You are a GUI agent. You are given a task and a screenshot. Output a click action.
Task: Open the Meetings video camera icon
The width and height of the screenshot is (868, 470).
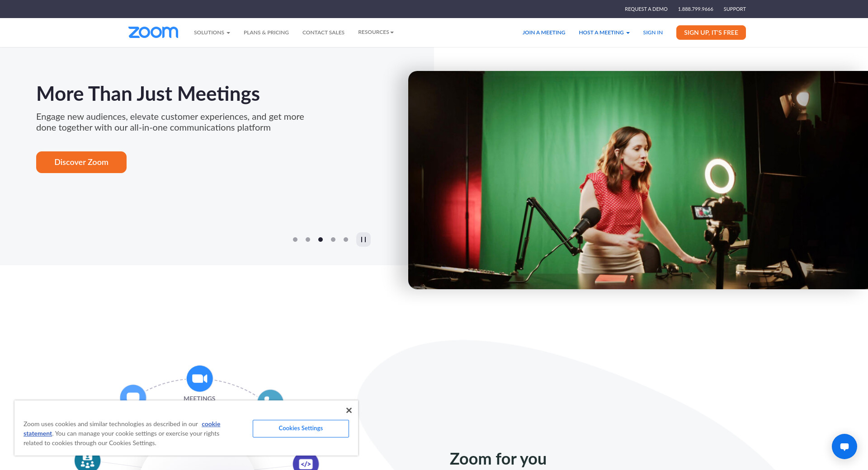click(x=199, y=378)
